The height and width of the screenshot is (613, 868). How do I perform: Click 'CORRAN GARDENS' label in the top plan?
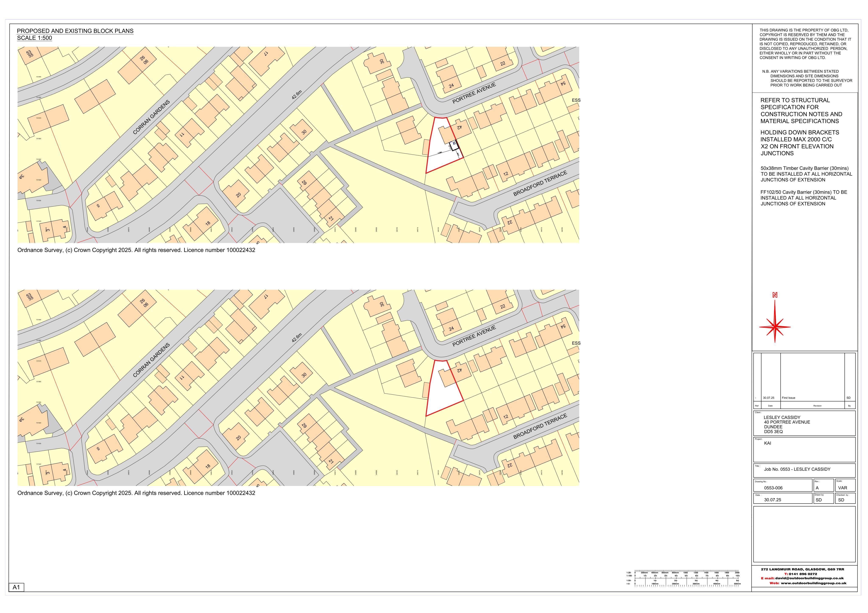coord(151,117)
